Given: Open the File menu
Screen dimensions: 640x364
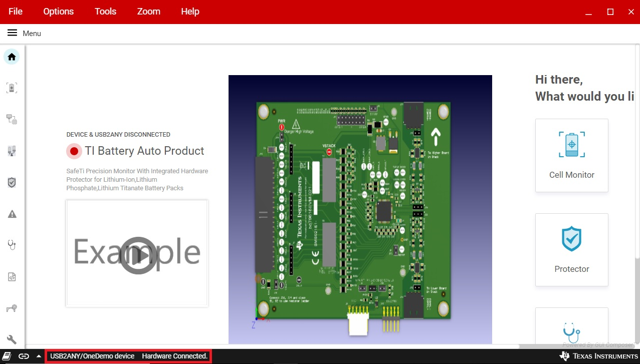Looking at the screenshot, I should (x=16, y=12).
